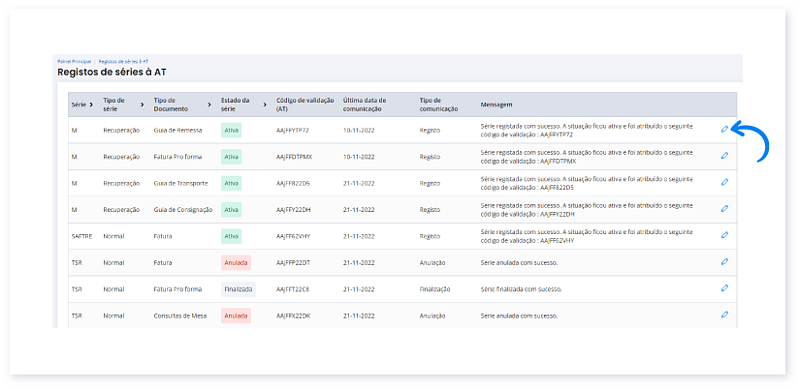Image resolution: width=800 pixels, height=389 pixels.
Task: Click the Anulada badge in Consultas de Mesa row
Action: (x=236, y=316)
